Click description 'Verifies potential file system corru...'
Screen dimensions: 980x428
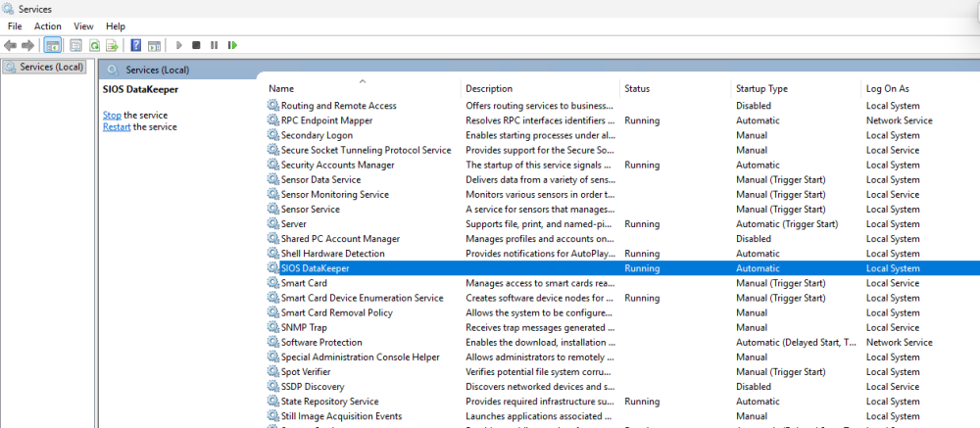(540, 372)
